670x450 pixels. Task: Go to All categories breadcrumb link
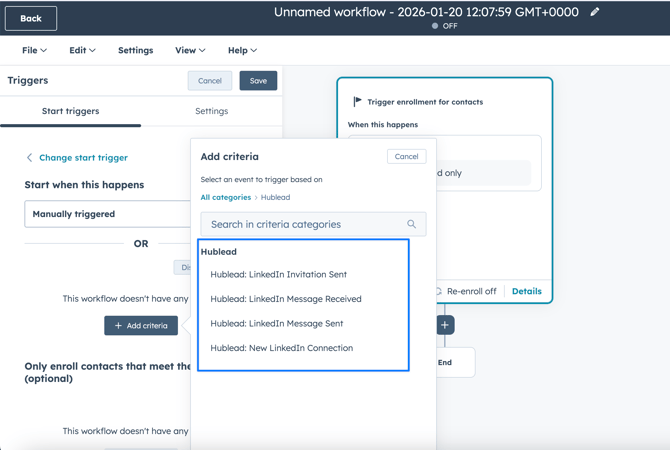(x=225, y=198)
